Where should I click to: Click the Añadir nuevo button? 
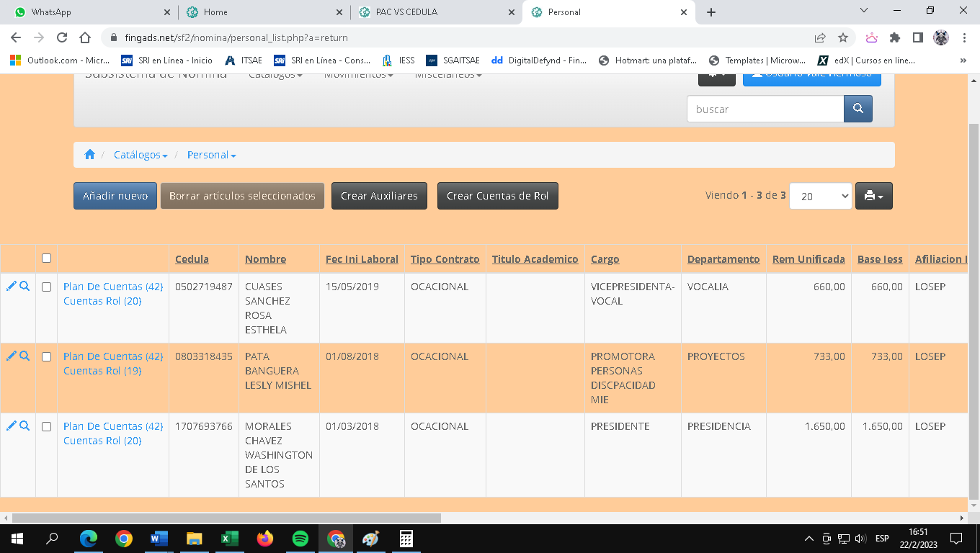click(115, 196)
